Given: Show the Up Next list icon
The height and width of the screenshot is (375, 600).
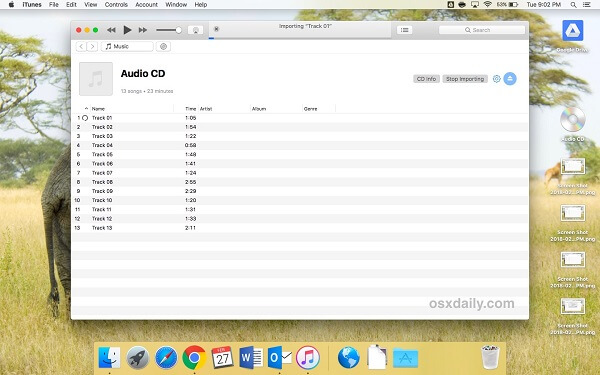Looking at the screenshot, I should point(404,30).
